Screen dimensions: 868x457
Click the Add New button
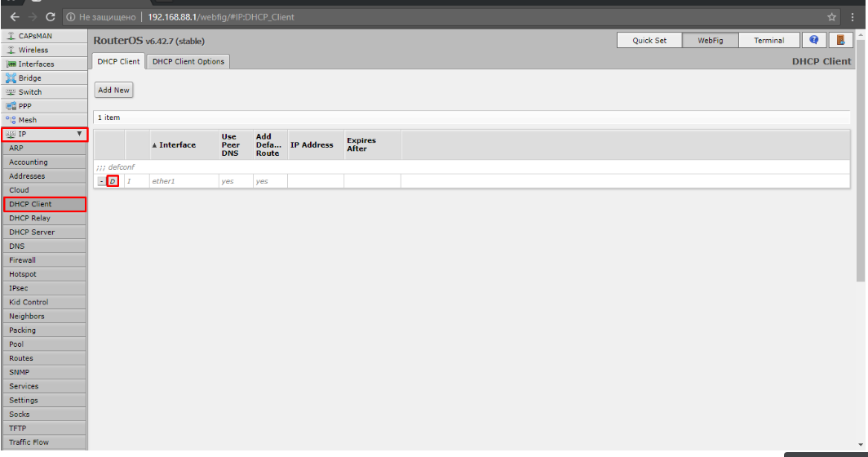point(113,90)
